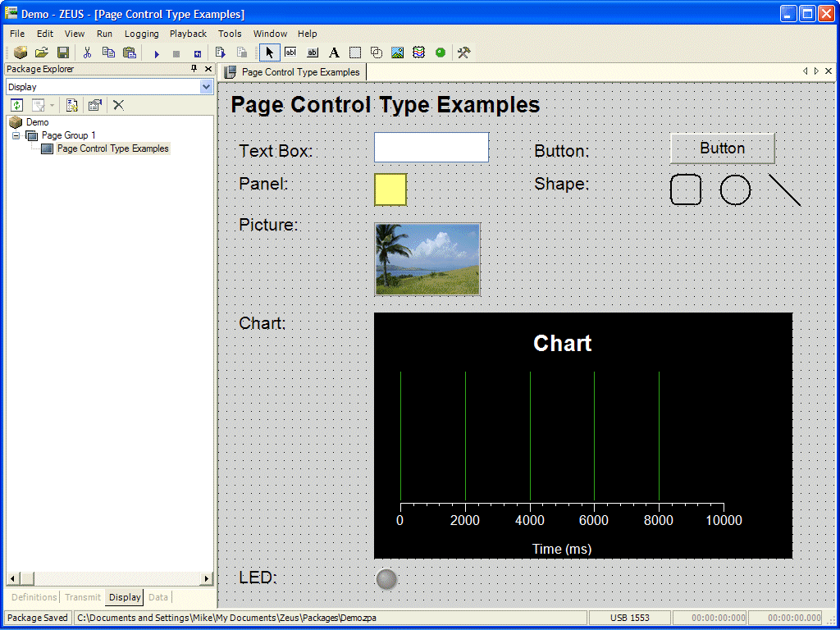Select the circle shape on the page
This screenshot has height=630, width=840.
[x=736, y=189]
